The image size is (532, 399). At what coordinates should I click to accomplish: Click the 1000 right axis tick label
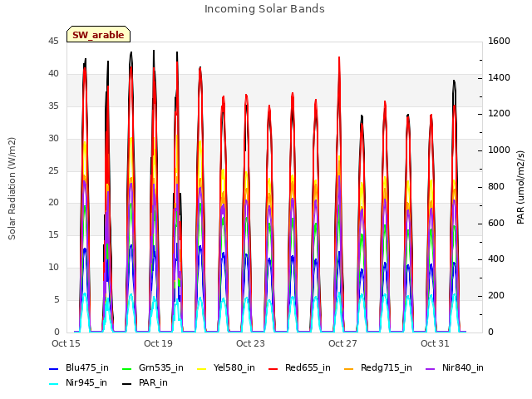point(499,150)
